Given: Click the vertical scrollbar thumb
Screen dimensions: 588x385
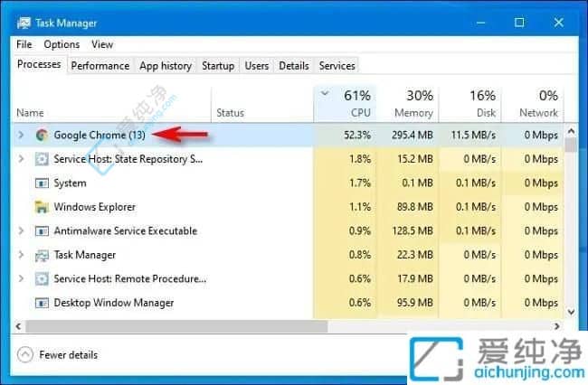Looking at the screenshot, I should pos(571,145).
